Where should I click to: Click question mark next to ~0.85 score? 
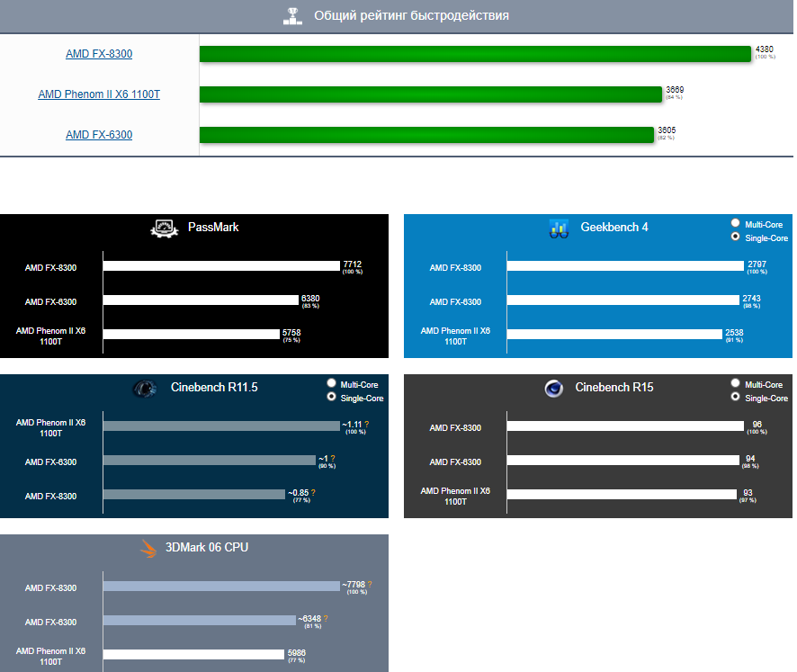(x=313, y=493)
